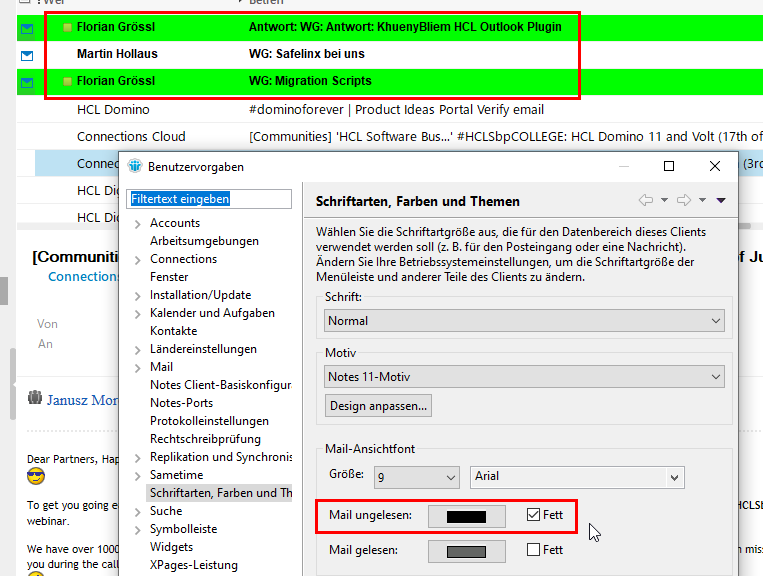This screenshot has width=763, height=576.
Task: Open the Motiv dropdown showing Notes 11-Motiv
Action: tap(524, 377)
